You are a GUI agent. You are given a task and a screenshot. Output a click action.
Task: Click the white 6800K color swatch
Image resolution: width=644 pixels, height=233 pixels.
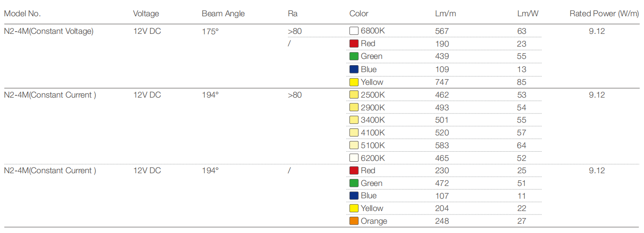[x=354, y=31]
